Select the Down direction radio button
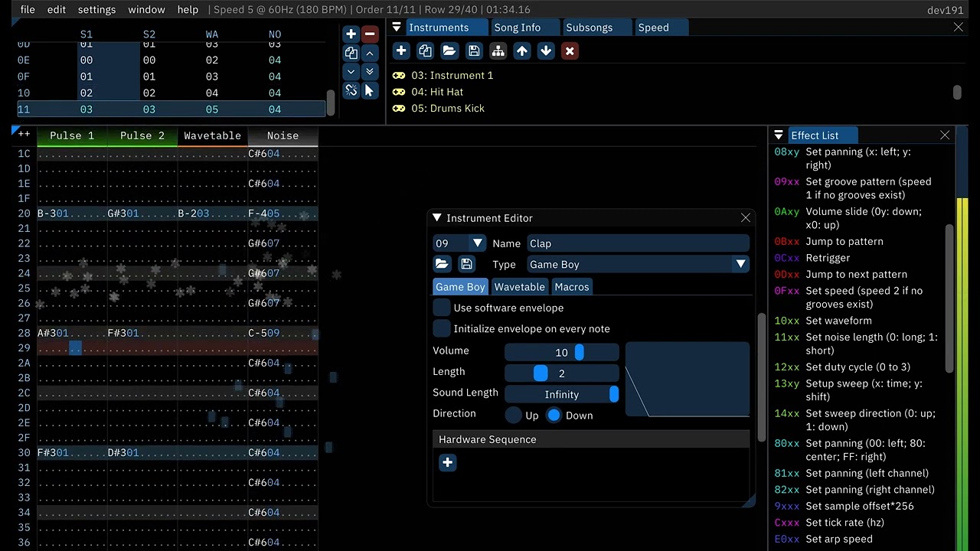Screen dimensions: 980x551 click(554, 416)
